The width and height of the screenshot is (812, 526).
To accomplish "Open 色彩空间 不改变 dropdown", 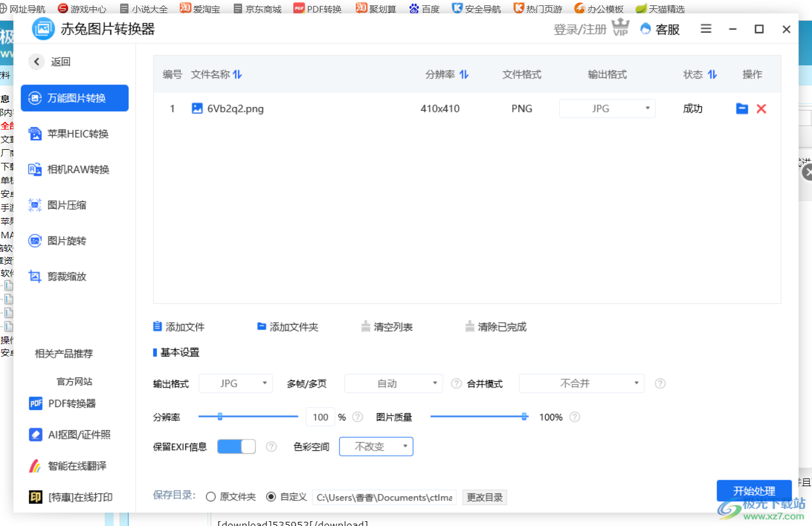I will (x=376, y=446).
